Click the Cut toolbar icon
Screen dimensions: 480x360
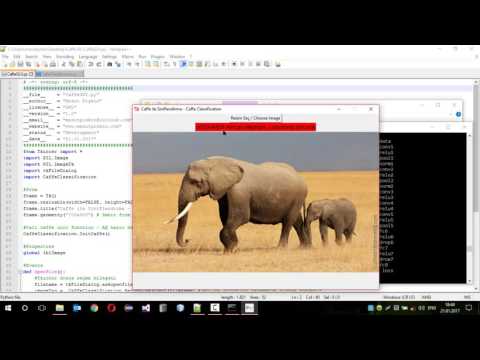[x=64, y=64]
